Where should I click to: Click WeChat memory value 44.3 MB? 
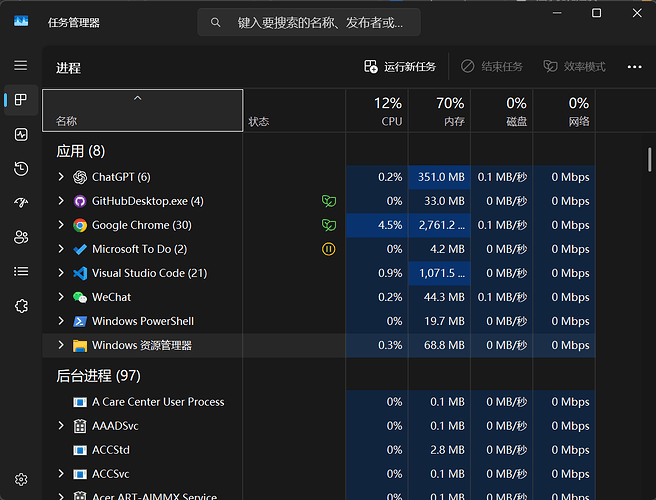click(x=444, y=297)
